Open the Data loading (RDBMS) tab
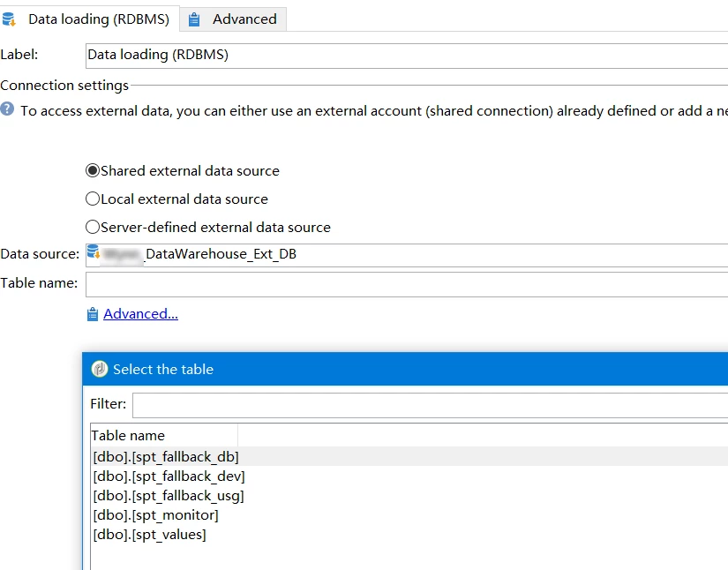The height and width of the screenshot is (570, 728). pos(89,19)
